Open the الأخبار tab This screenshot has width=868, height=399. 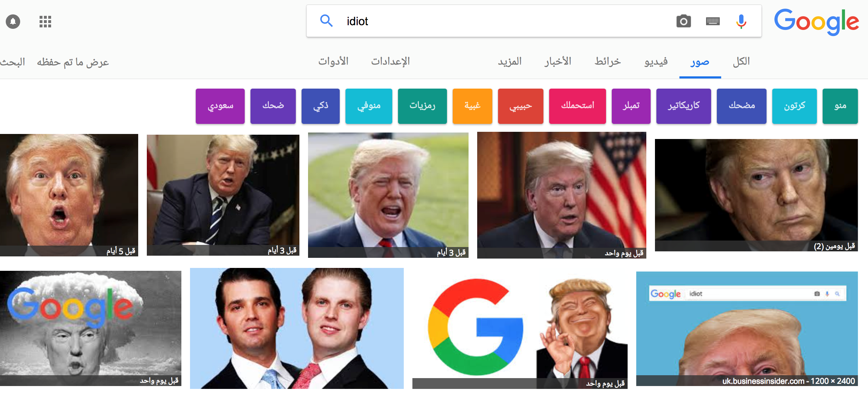[558, 62]
